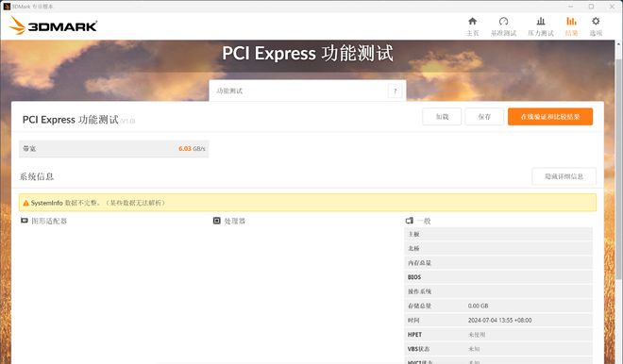This screenshot has width=623, height=364.
Task: Click the 2024-07-04 13:55 timestamp
Action: 499,321
